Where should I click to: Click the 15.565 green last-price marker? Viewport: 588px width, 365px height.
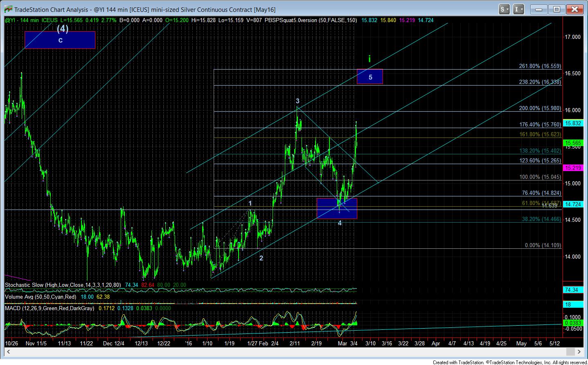(573, 143)
